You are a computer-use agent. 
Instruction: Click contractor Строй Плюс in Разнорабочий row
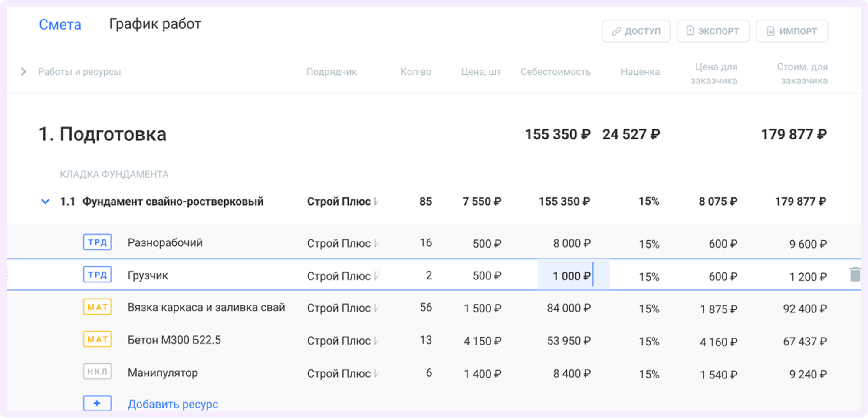(342, 243)
